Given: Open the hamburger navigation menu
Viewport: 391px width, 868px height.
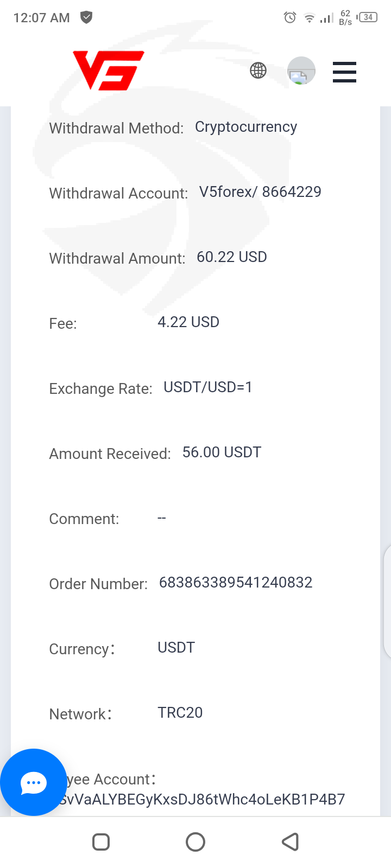Looking at the screenshot, I should coord(344,72).
